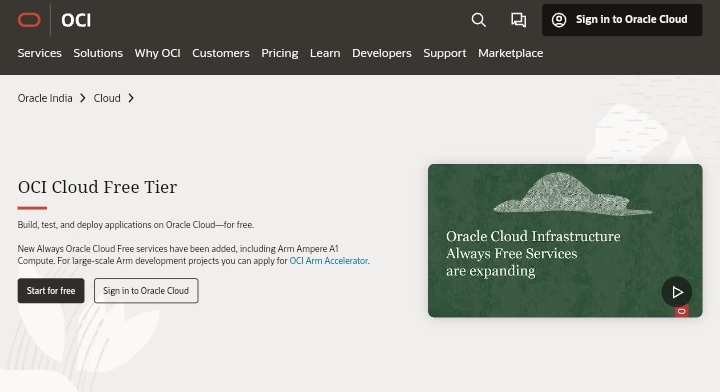
Task: Open the Learn menu
Action: point(325,53)
